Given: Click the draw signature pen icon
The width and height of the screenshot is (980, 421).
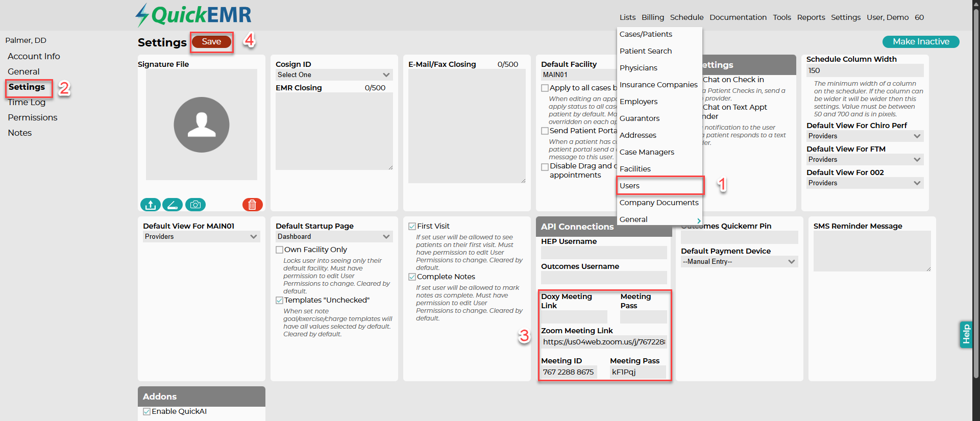Looking at the screenshot, I should click(x=173, y=205).
